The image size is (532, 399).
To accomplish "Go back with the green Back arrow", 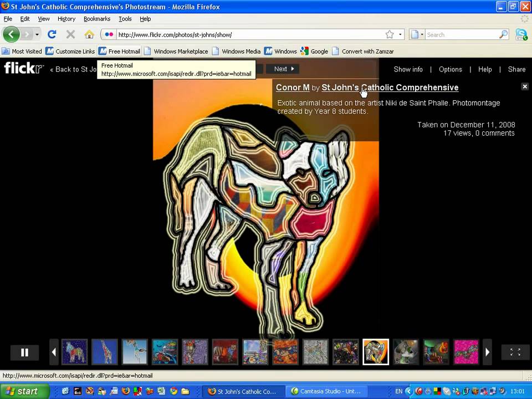I will point(11,34).
